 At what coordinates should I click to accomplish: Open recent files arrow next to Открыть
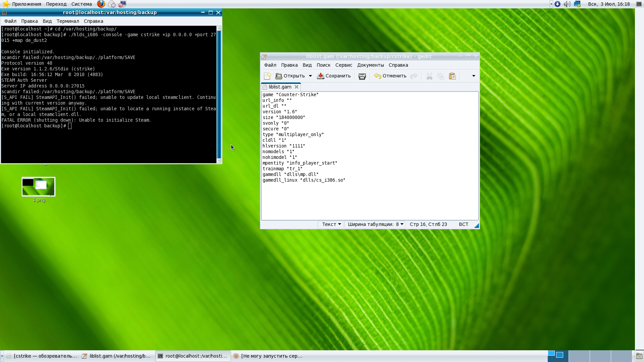310,76
